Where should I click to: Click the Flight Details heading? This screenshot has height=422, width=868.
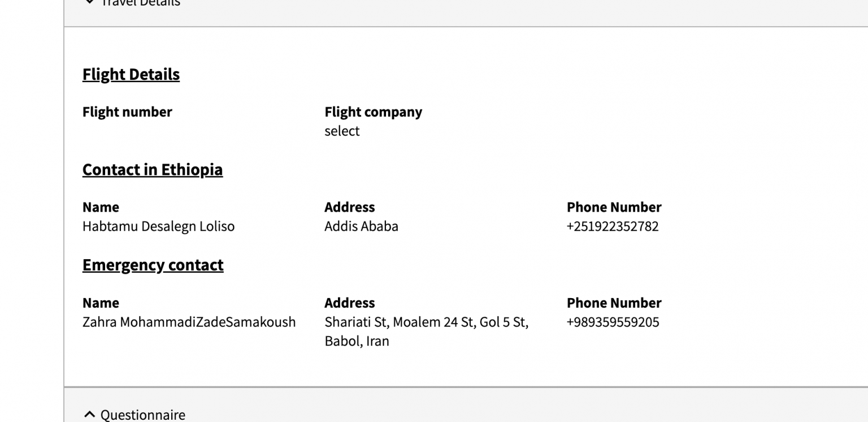(131, 74)
